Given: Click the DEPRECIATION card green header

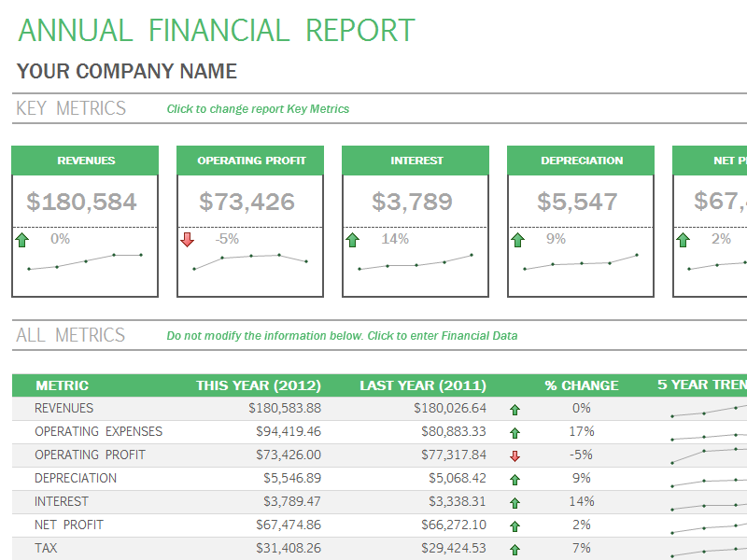Looking at the screenshot, I should pyautogui.click(x=582, y=161).
